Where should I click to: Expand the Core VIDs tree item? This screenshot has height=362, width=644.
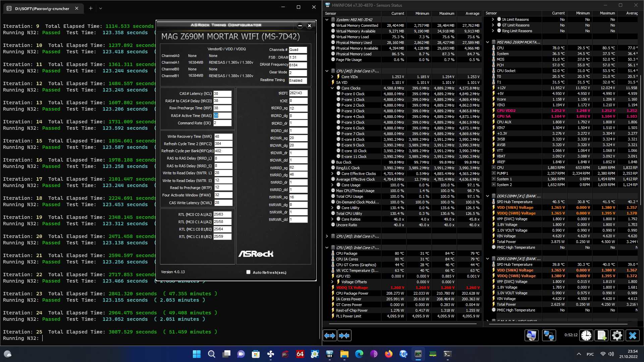tap(332, 77)
